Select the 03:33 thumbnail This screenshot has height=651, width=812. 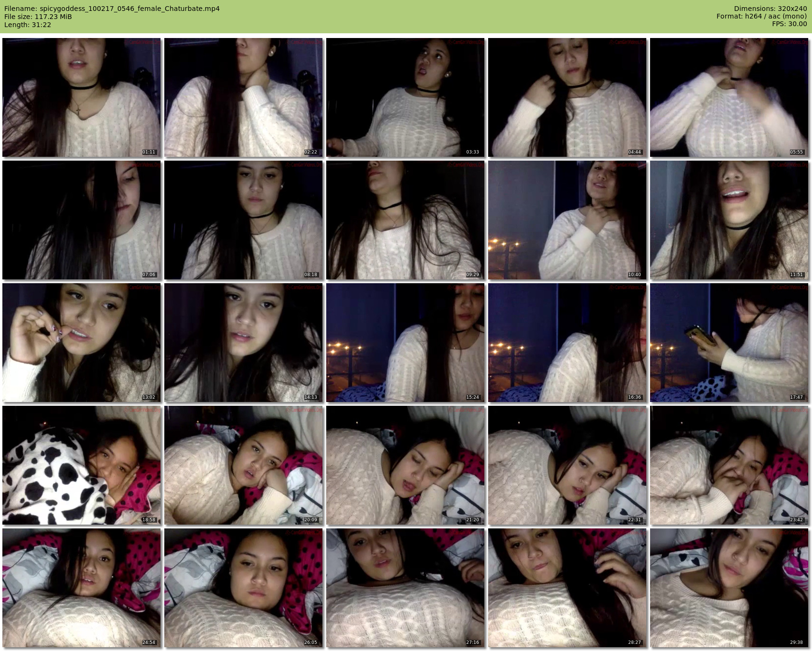(x=405, y=97)
